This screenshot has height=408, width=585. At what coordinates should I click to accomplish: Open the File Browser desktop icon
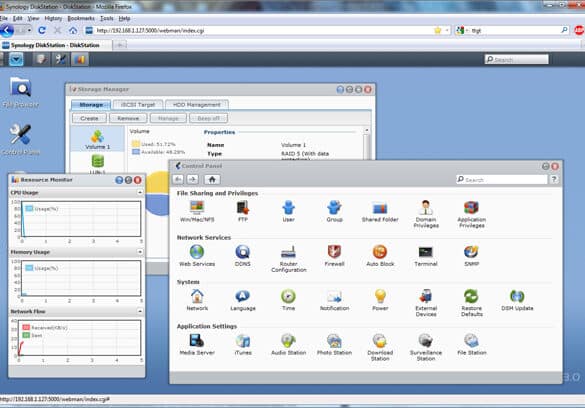pos(21,92)
